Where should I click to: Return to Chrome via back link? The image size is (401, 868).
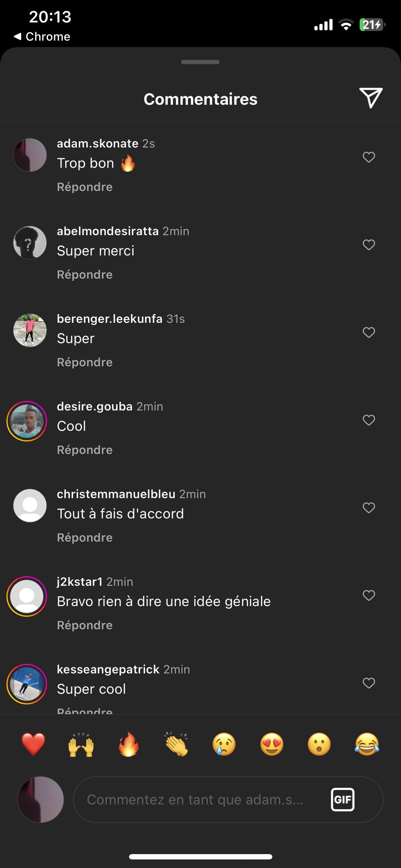42,36
